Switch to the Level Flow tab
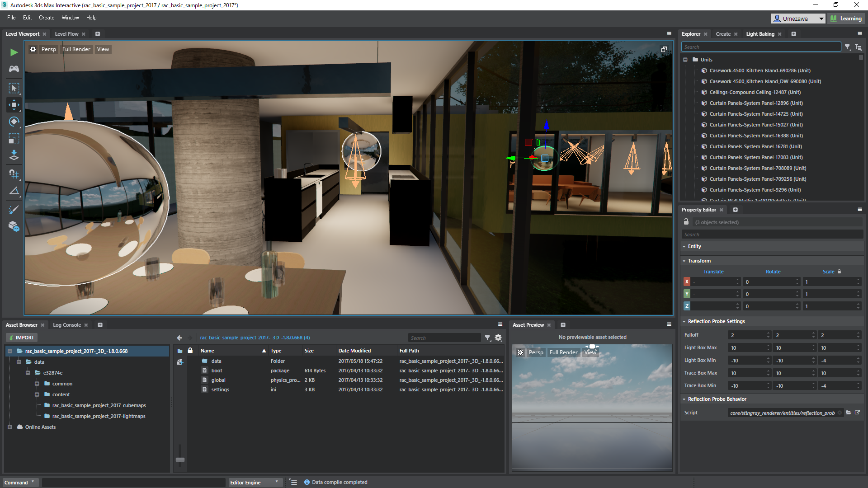Image resolution: width=868 pixels, height=488 pixels. (66, 34)
